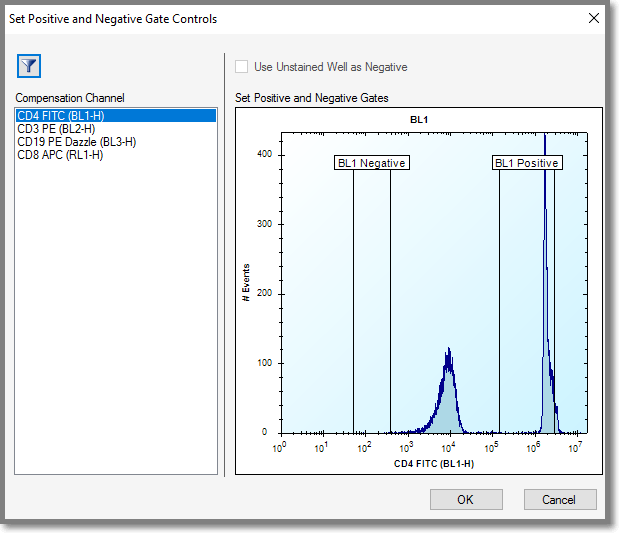This screenshot has width=619, height=533.
Task: Confirm gates with the OK button
Action: click(x=466, y=499)
